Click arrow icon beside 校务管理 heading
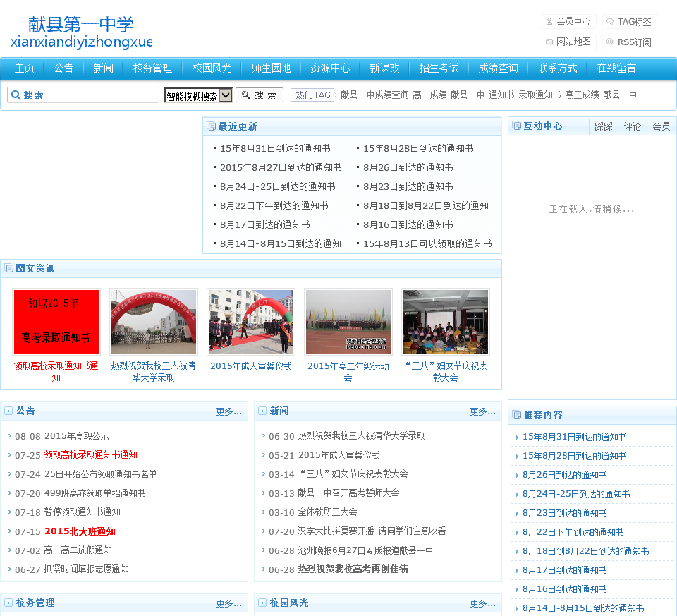This screenshot has height=616, width=677. [8, 603]
